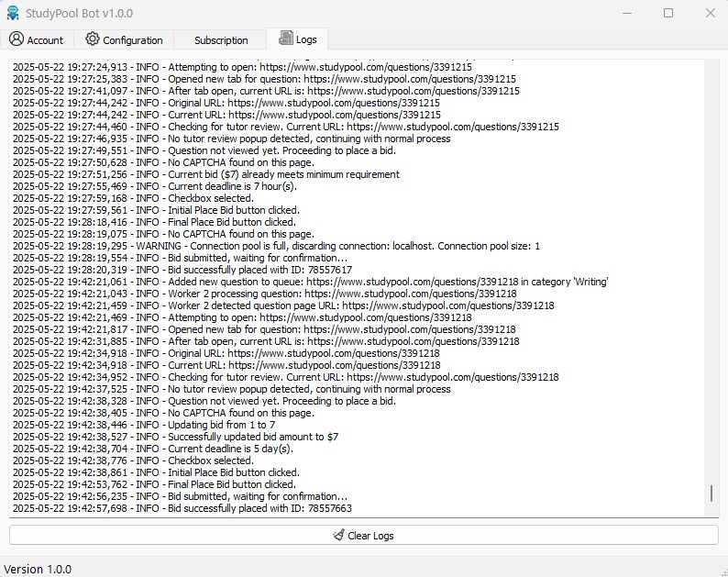Click the WARNING Connection pool is full line
Viewport: 728px width, 577px height.
pyautogui.click(x=276, y=246)
